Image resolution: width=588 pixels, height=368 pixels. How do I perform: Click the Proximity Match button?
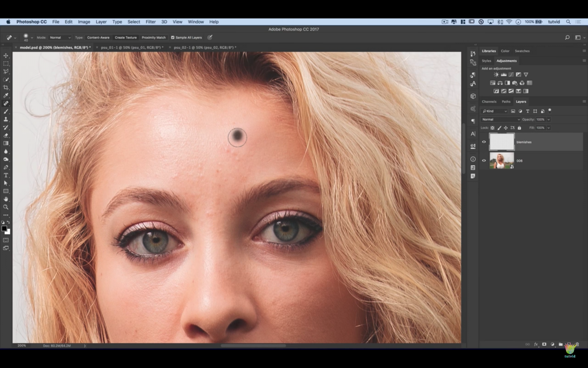(154, 37)
